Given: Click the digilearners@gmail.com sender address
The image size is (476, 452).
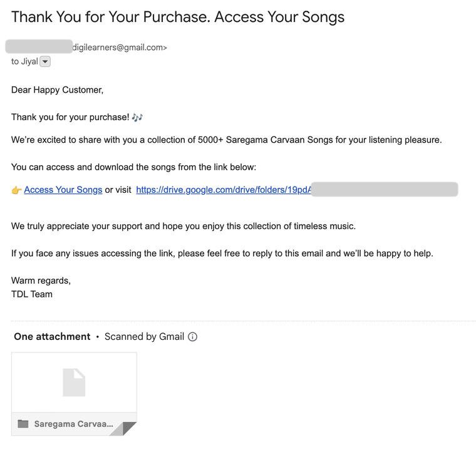Looking at the screenshot, I should 119,48.
